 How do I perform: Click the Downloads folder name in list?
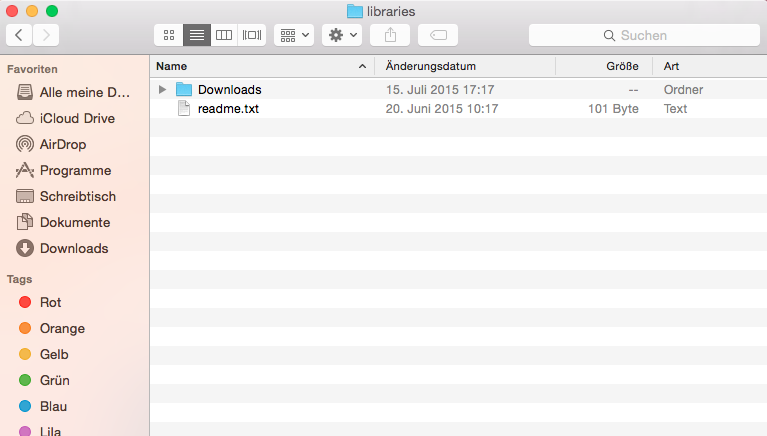[229, 90]
